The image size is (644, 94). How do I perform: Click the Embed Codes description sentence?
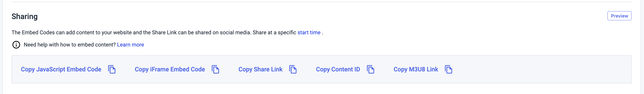point(167,33)
